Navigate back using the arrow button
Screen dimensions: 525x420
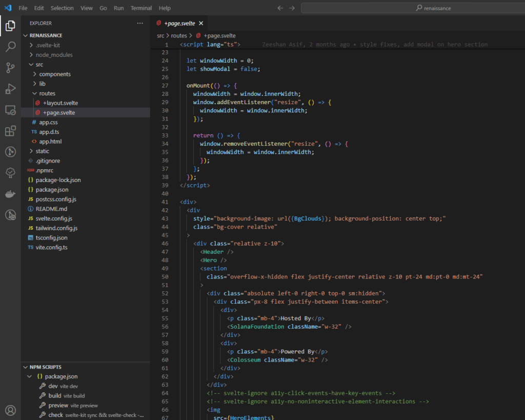[280, 8]
